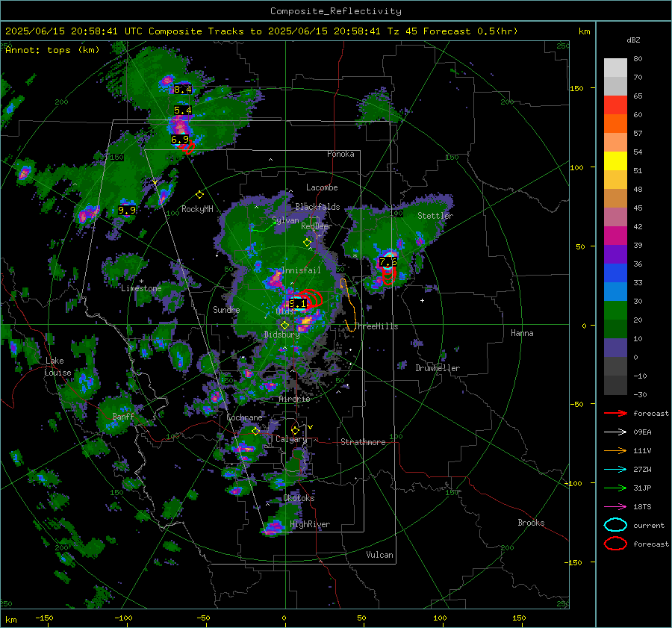This screenshot has width=672, height=628.
Task: Click the red forecast ellipse legend icon
Action: [x=615, y=544]
